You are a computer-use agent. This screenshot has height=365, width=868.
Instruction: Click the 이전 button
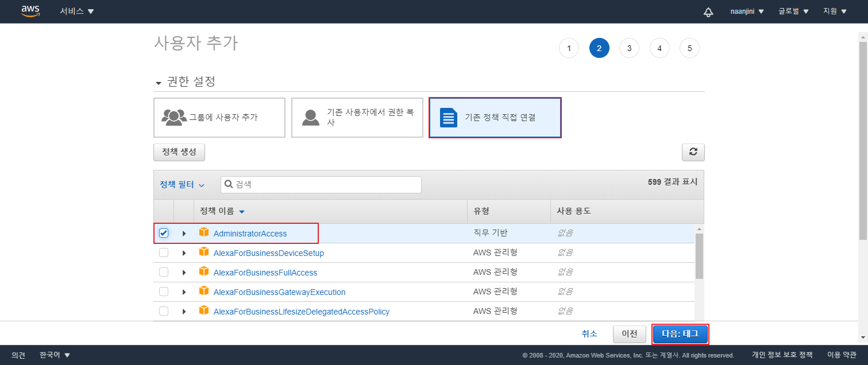pos(630,334)
